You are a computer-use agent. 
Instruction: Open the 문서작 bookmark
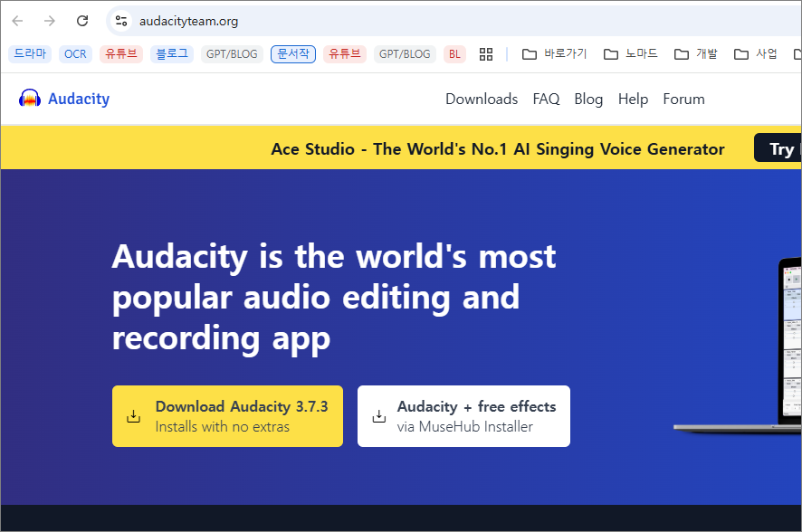tap(293, 53)
